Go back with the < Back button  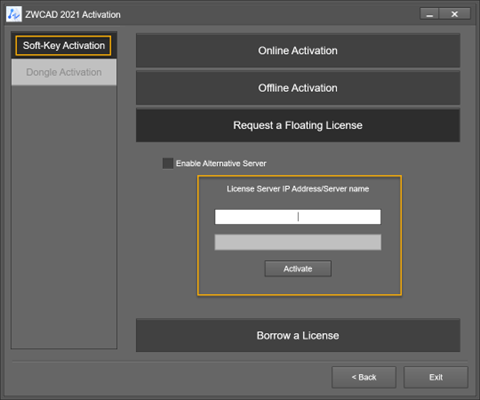pos(364,377)
